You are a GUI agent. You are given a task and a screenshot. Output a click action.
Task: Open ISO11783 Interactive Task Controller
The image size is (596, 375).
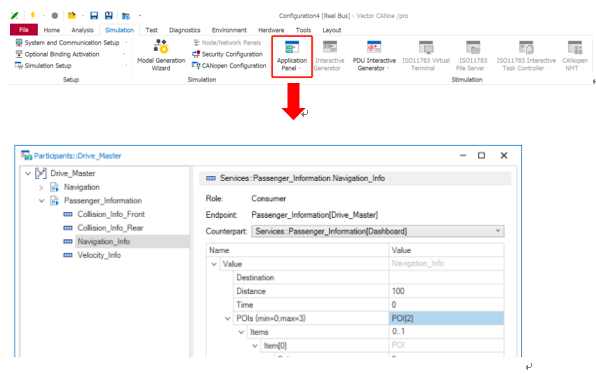pos(526,56)
